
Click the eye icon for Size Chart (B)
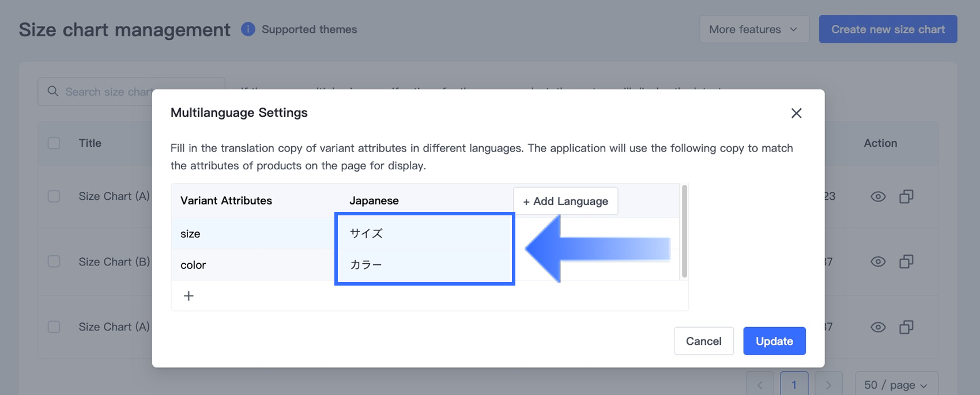[878, 262]
